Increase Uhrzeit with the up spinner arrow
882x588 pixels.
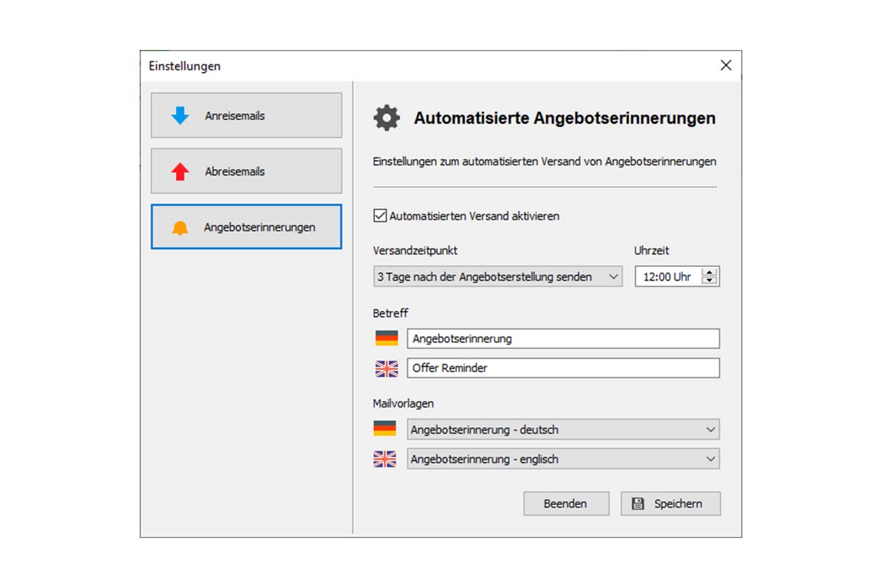(709, 273)
